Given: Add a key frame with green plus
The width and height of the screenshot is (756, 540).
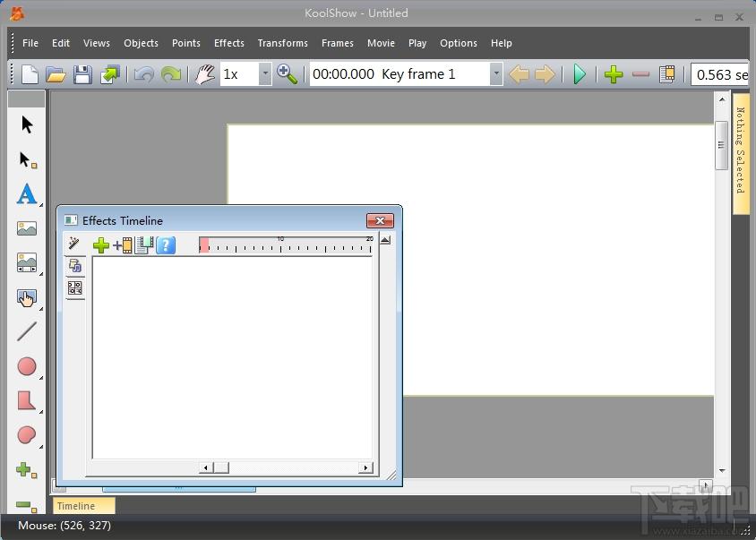Looking at the screenshot, I should point(614,74).
